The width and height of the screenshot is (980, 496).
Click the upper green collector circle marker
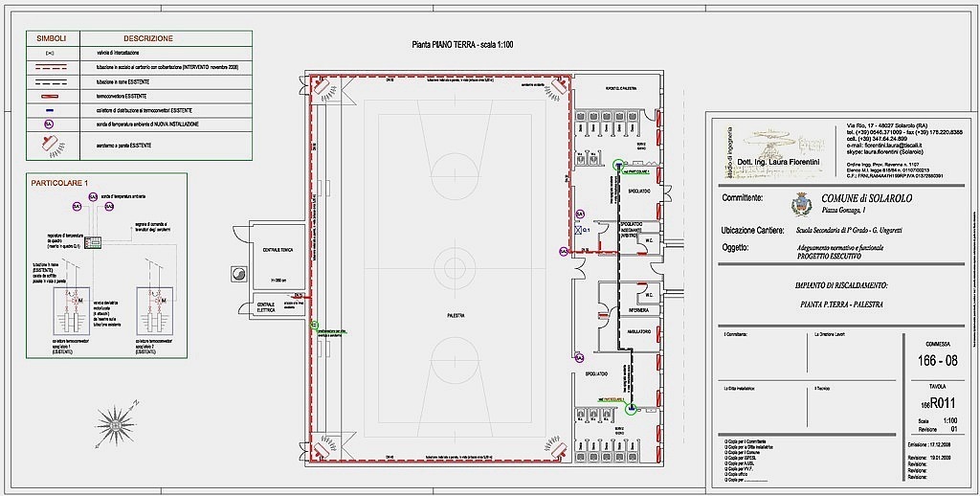click(618, 165)
